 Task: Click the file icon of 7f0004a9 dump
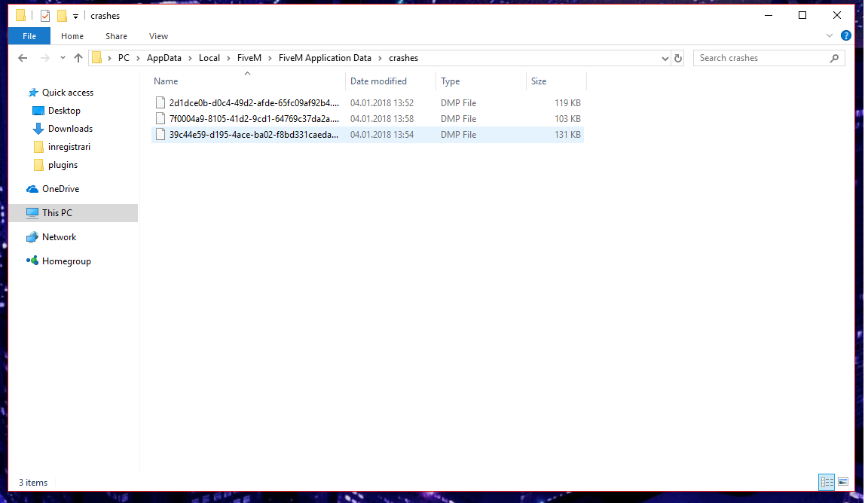160,119
